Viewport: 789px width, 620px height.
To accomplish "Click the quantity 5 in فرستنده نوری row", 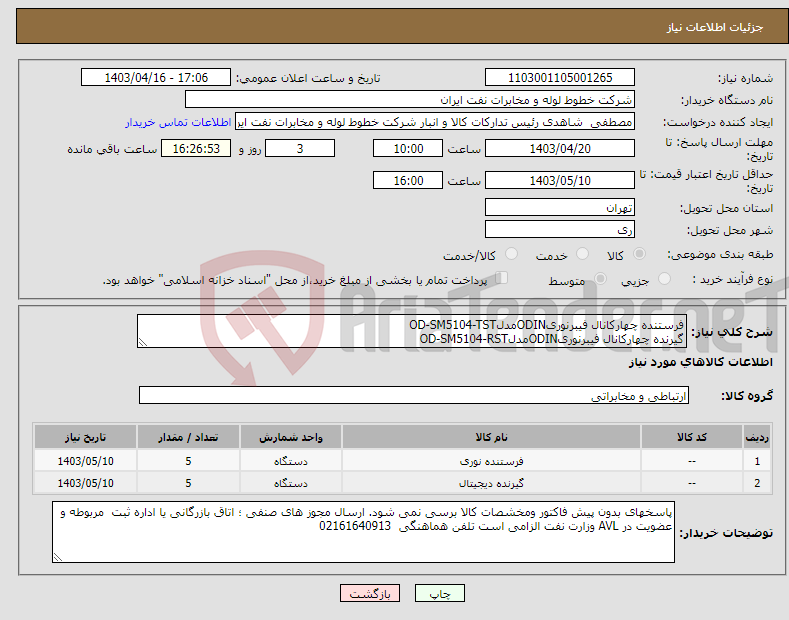I will click(188, 461).
